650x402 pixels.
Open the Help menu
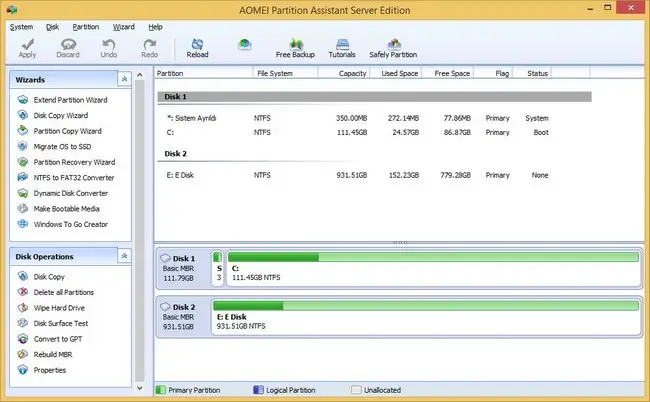(x=155, y=27)
